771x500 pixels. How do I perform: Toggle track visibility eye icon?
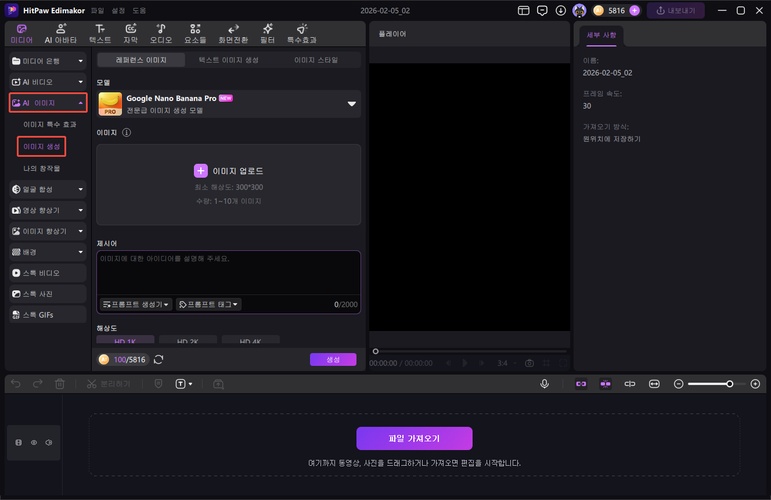click(x=34, y=442)
